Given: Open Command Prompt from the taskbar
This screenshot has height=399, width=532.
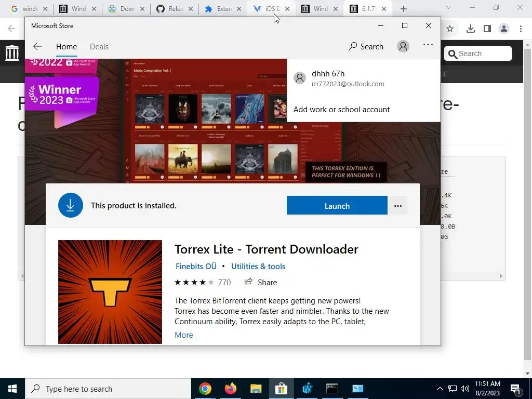Looking at the screenshot, I should tap(332, 389).
